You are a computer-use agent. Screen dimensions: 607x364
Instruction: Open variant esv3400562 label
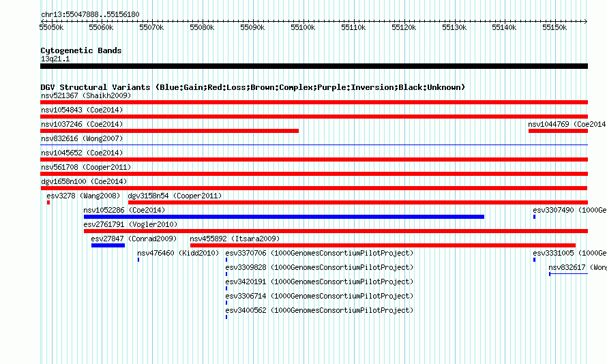pyautogui.click(x=319, y=310)
